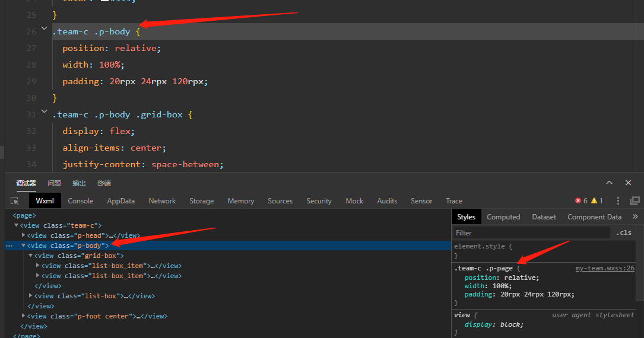644x338 pixels.
Task: Open the Storage tab
Action: point(202,200)
